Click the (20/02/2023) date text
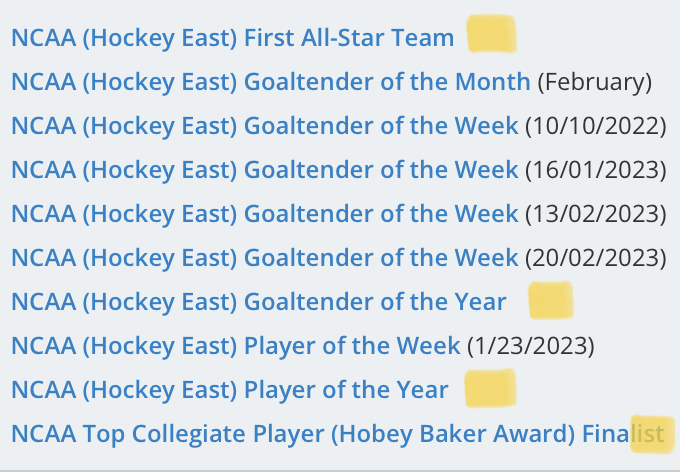The height and width of the screenshot is (472, 680). (596, 258)
